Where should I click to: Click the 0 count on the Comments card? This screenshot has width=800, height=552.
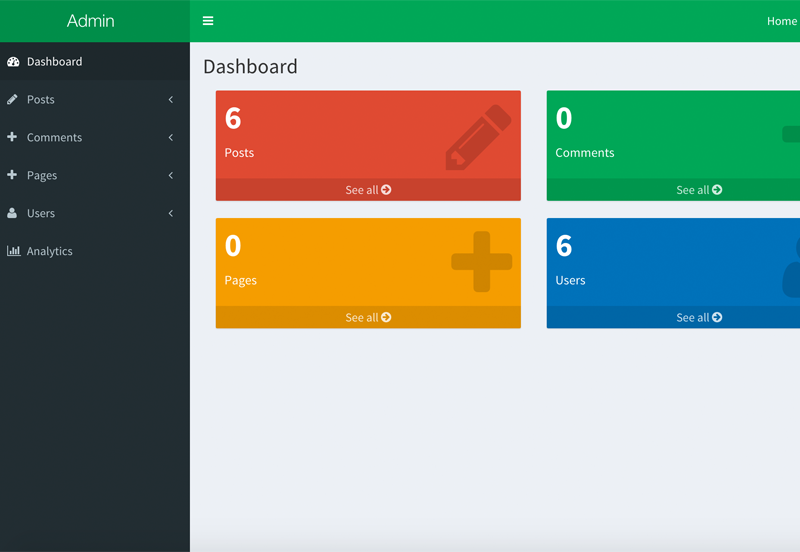point(564,118)
